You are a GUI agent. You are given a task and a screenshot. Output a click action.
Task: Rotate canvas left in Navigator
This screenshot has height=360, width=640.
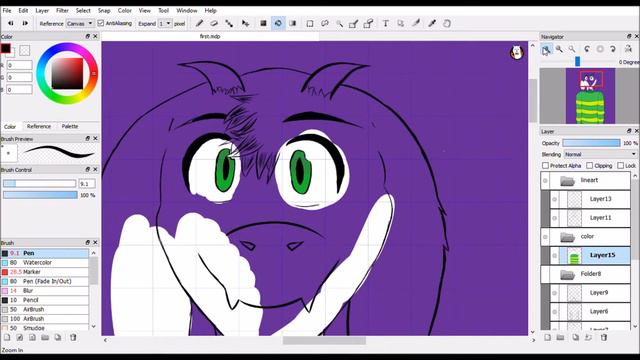tap(587, 49)
